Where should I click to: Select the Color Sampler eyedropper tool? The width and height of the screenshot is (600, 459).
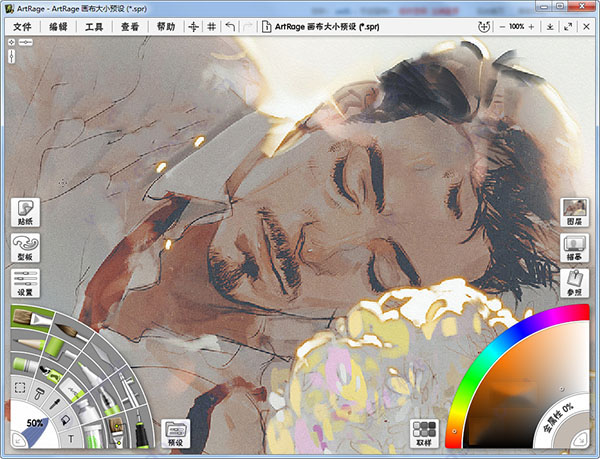pyautogui.click(x=55, y=404)
